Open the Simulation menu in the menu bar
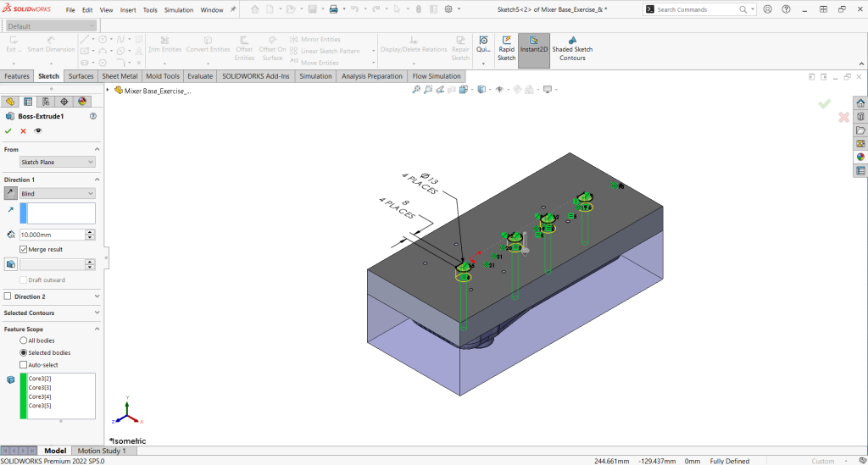Image resolution: width=868 pixels, height=465 pixels. (179, 10)
